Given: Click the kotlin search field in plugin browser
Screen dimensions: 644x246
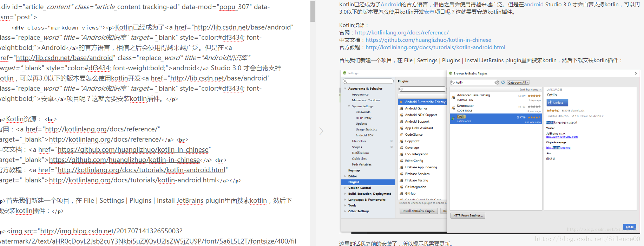Looking at the screenshot, I should click(474, 83).
